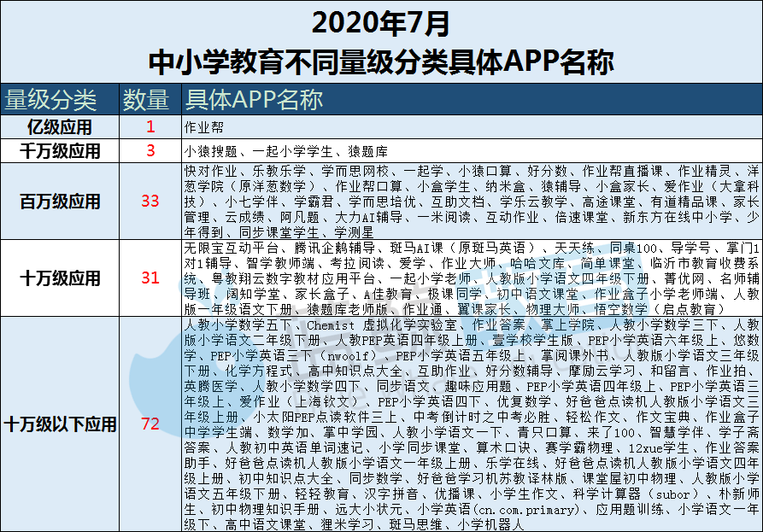Click the cell listing "小猿搜题、一起小学学生、猿题库"
The image size is (763, 532).
tap(280, 151)
